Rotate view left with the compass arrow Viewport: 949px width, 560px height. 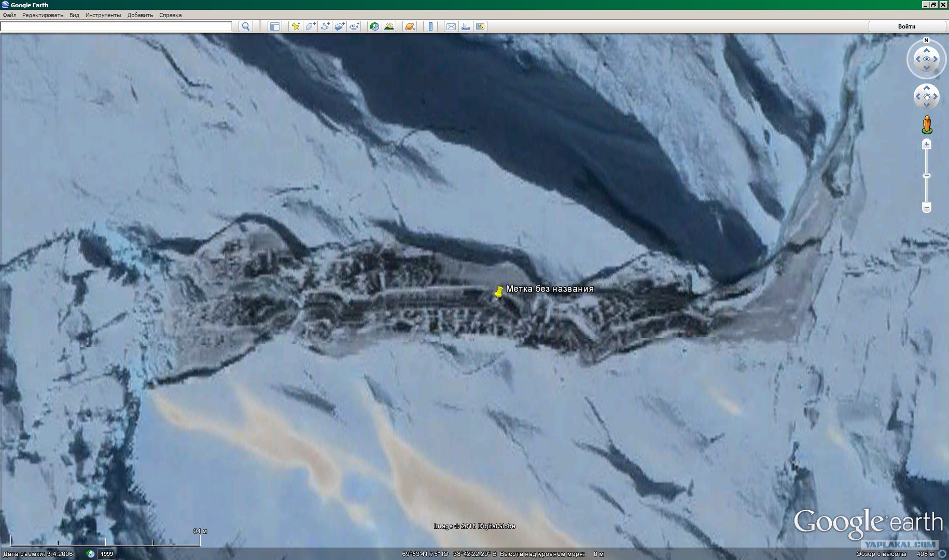click(x=917, y=59)
